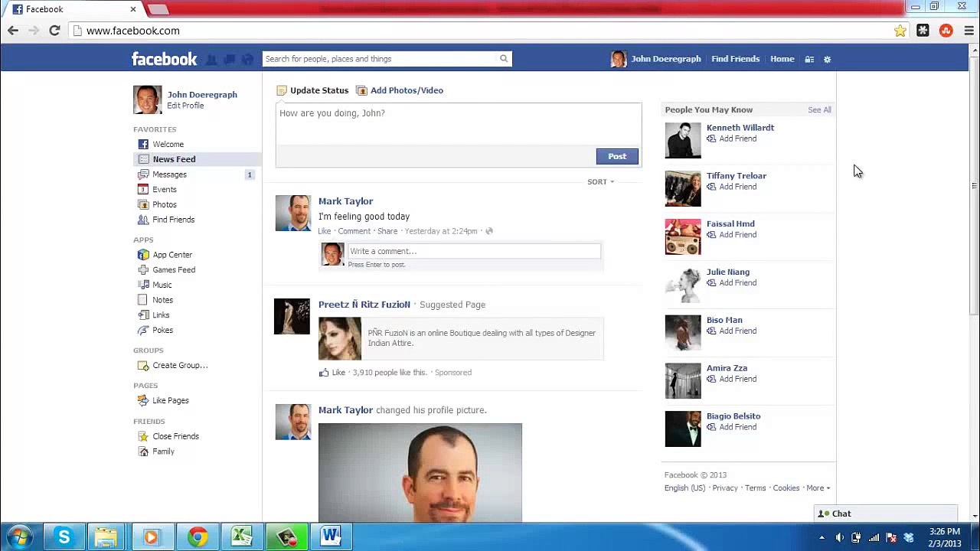Click the browser back arrow
The height and width of the screenshot is (551, 980).
coord(13,31)
